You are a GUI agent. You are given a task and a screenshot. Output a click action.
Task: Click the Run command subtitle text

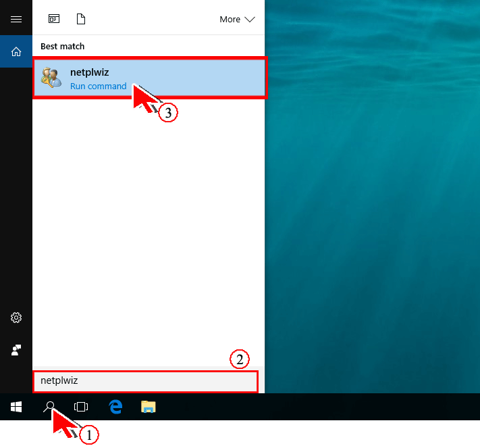point(99,86)
